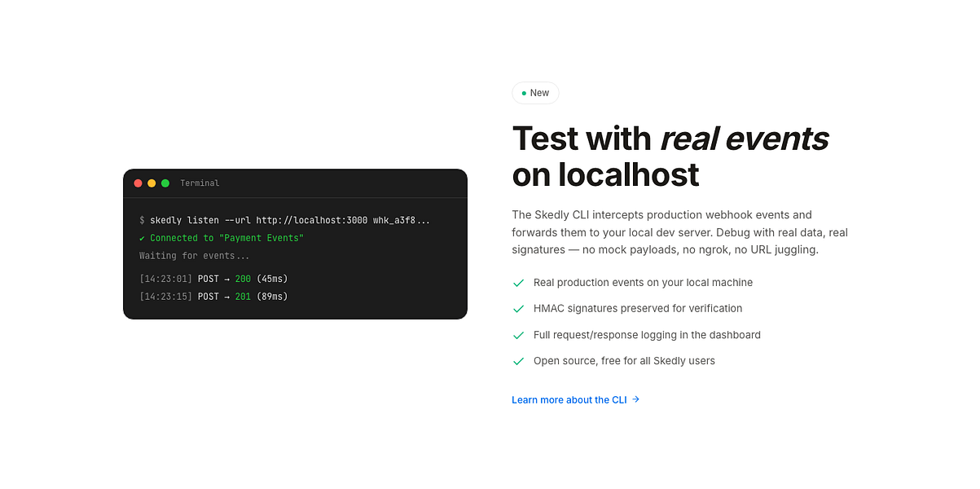Click the green terminal window dot

[x=165, y=183]
